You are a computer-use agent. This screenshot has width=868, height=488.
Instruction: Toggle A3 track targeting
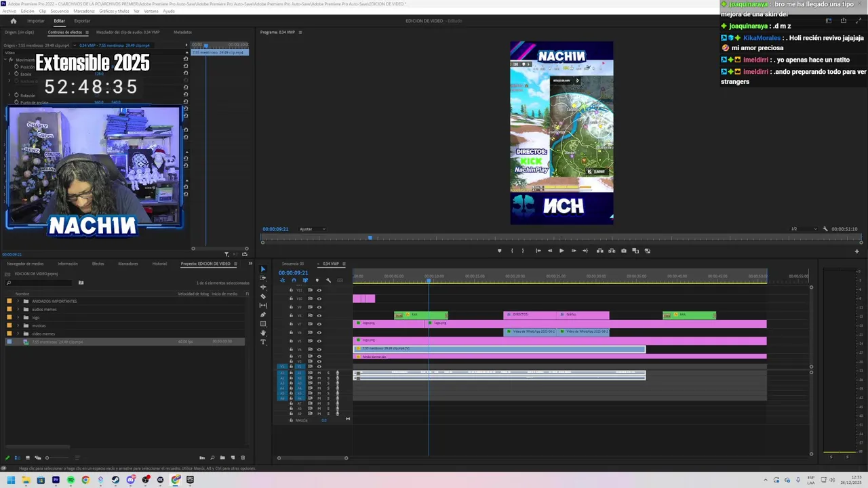click(x=300, y=383)
